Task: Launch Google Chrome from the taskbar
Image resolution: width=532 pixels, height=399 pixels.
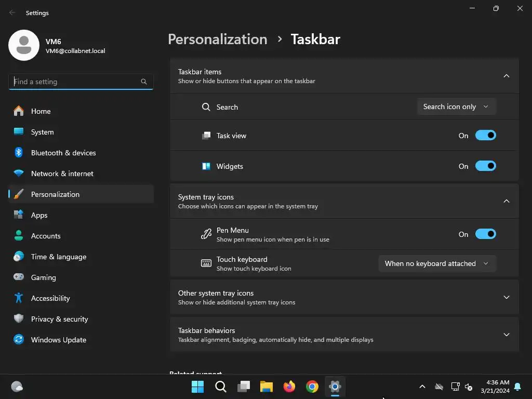Action: point(312,387)
